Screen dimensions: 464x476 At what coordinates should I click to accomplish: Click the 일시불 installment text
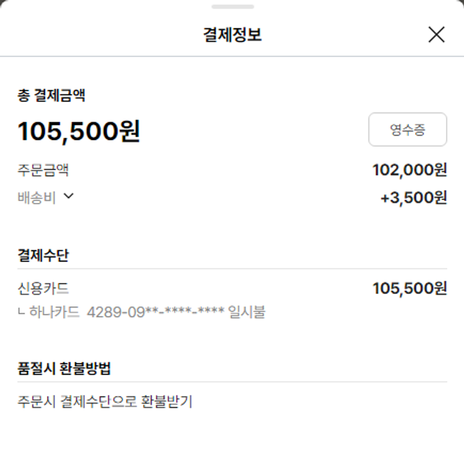pos(246,311)
